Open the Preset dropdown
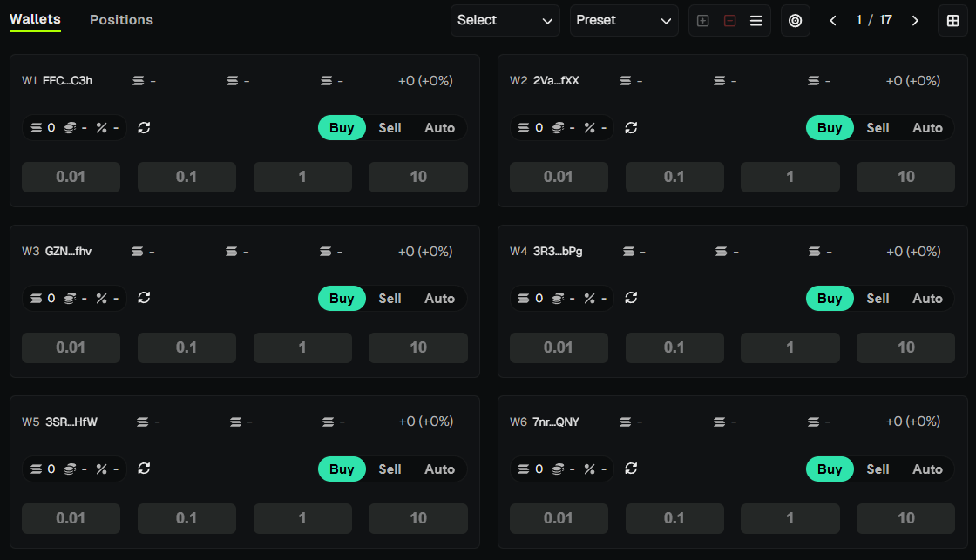This screenshot has height=560, width=976. pyautogui.click(x=624, y=20)
